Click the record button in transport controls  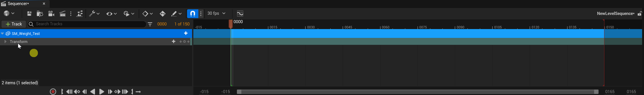click(53, 92)
